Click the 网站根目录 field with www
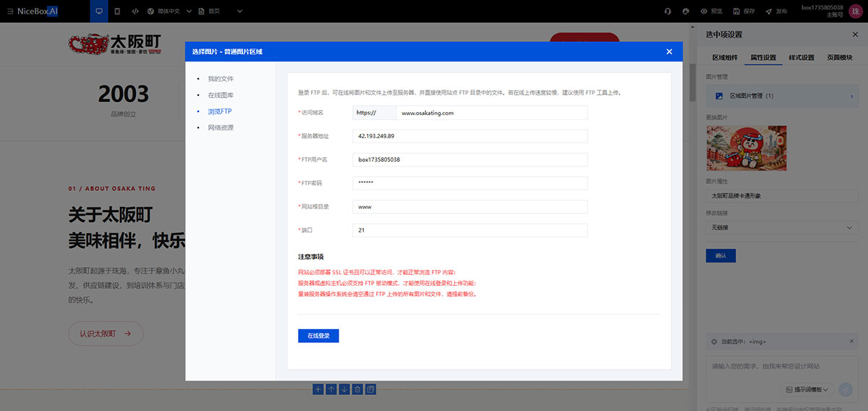Viewport: 868px width, 411px height. tap(470, 206)
